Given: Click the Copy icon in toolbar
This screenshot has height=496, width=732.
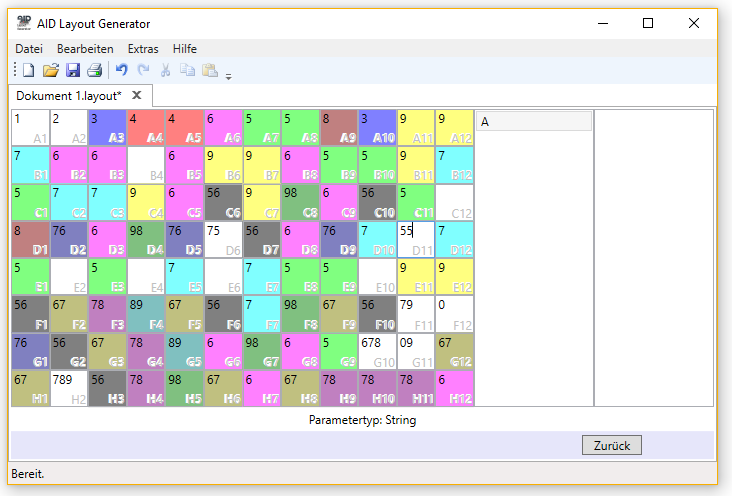Looking at the screenshot, I should 187,70.
